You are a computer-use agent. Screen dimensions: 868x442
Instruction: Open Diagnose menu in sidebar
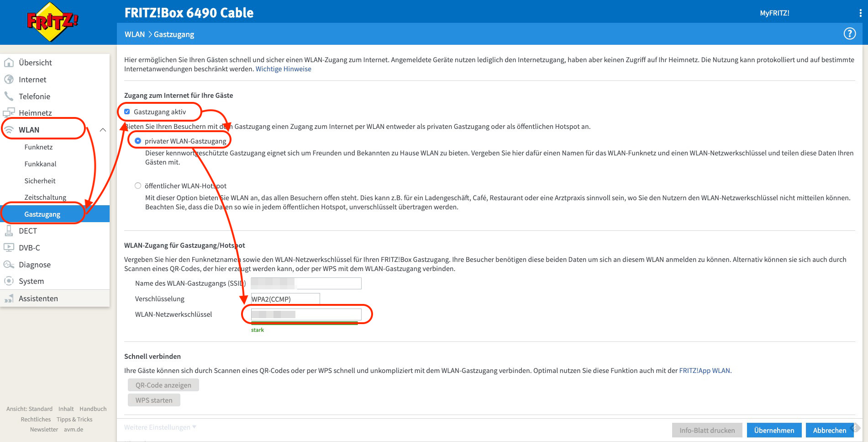click(x=35, y=265)
